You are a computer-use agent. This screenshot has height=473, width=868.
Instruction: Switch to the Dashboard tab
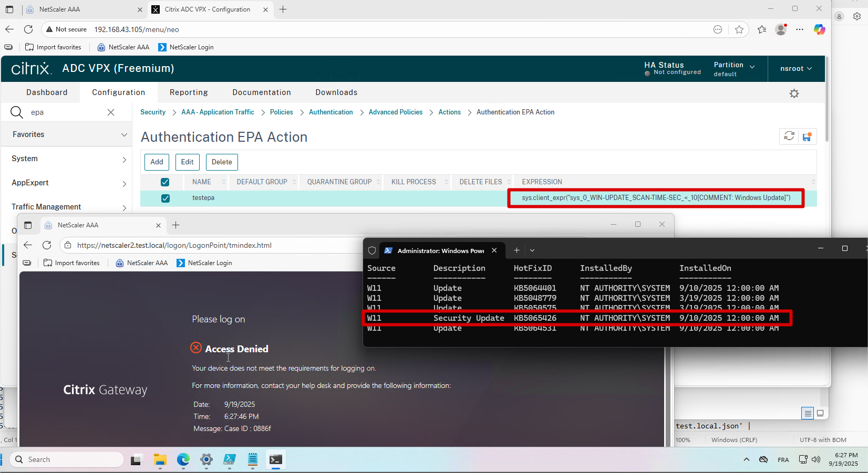[x=47, y=92]
